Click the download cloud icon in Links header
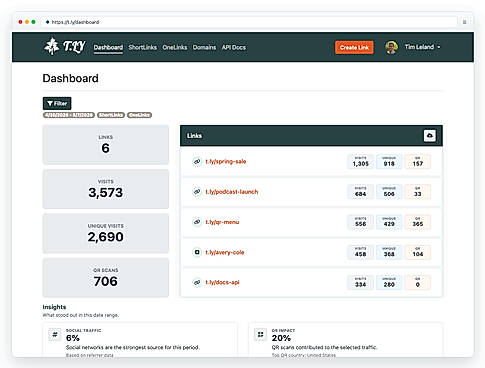Viewport: 485px width, 368px height. (430, 136)
